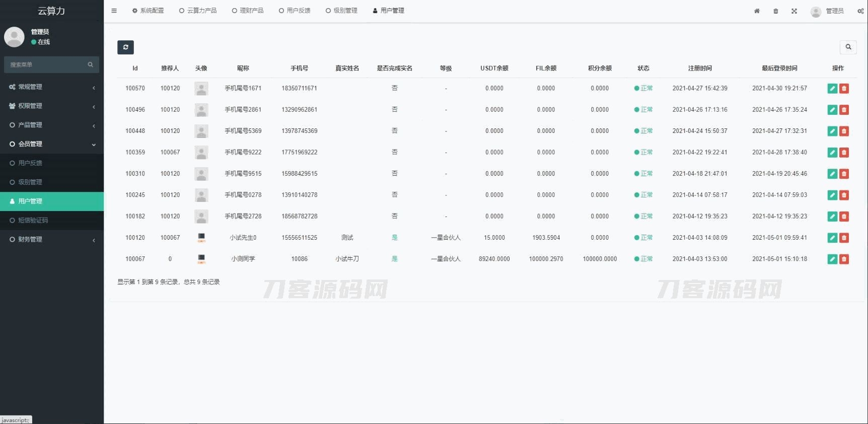Delete user 100120 using red trash icon
Image resolution: width=868 pixels, height=424 pixels.
844,238
